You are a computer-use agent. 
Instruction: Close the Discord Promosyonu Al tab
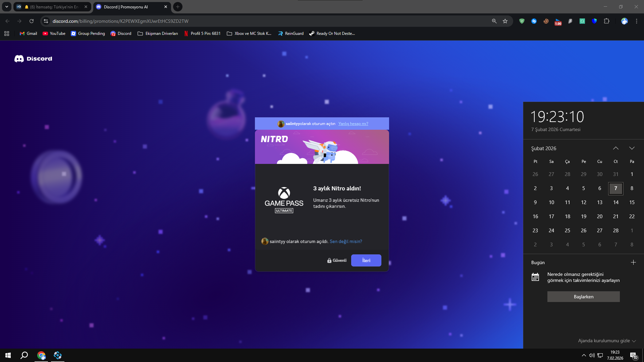point(166,7)
